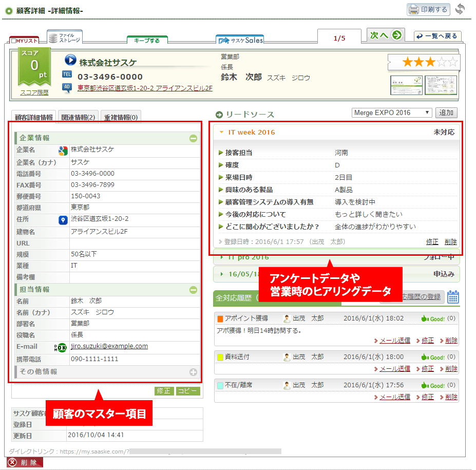Click the 興味のある製品 row
This screenshot has width=476, height=470.
(x=337, y=190)
